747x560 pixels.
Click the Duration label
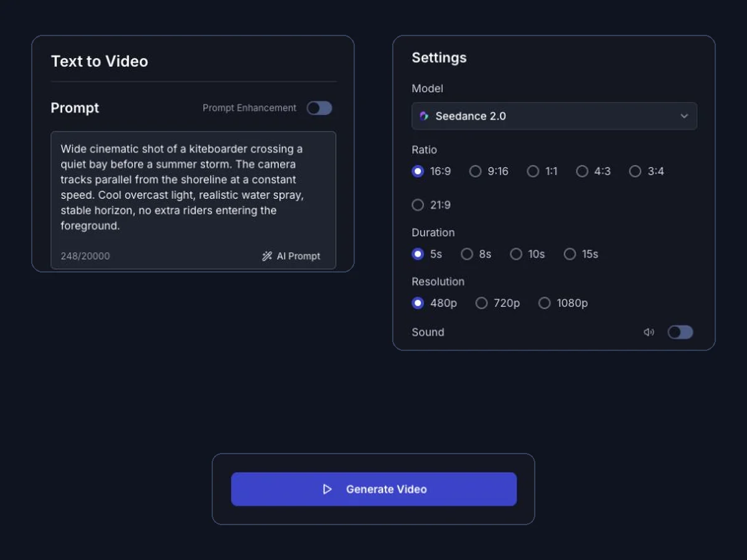coord(433,233)
